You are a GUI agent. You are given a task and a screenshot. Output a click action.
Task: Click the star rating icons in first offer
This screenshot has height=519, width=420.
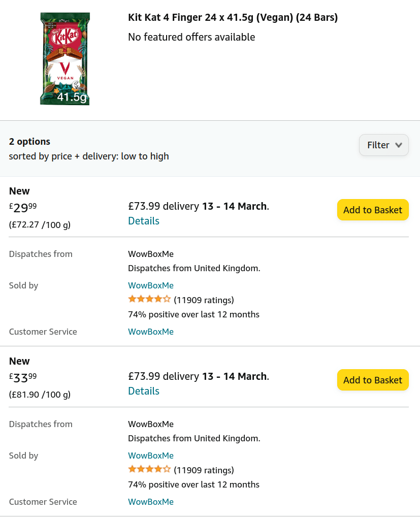pyautogui.click(x=149, y=299)
